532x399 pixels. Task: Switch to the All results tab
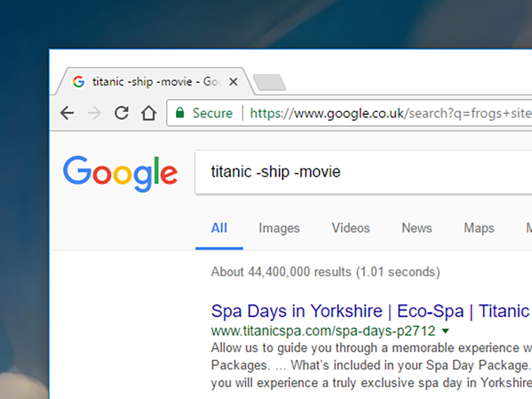219,228
